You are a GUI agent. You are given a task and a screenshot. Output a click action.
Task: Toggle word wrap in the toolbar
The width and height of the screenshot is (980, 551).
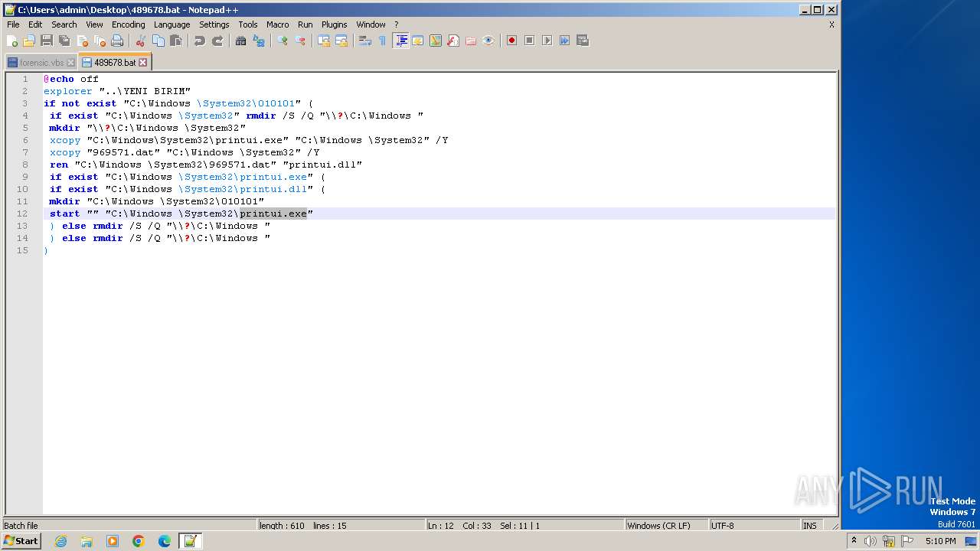(x=365, y=41)
